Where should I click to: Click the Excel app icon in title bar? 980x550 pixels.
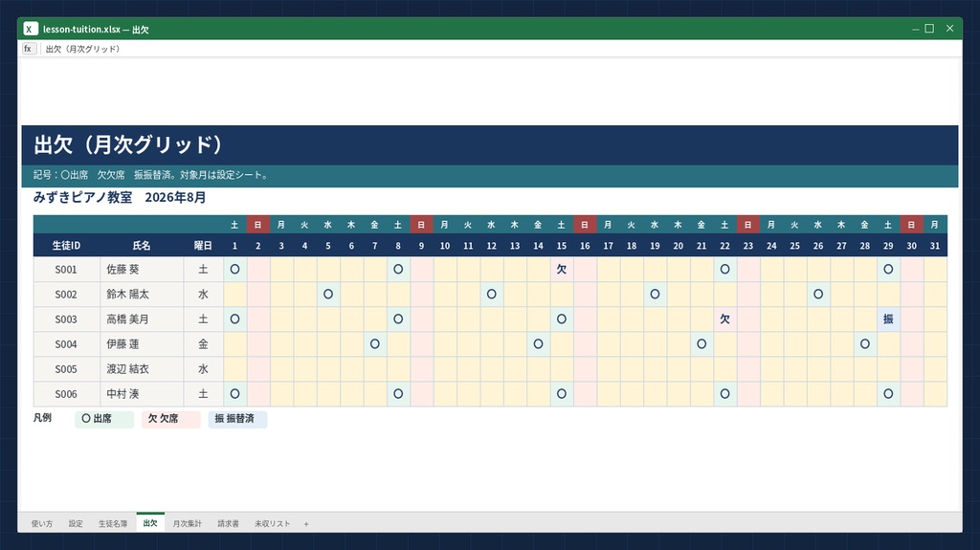tap(31, 29)
